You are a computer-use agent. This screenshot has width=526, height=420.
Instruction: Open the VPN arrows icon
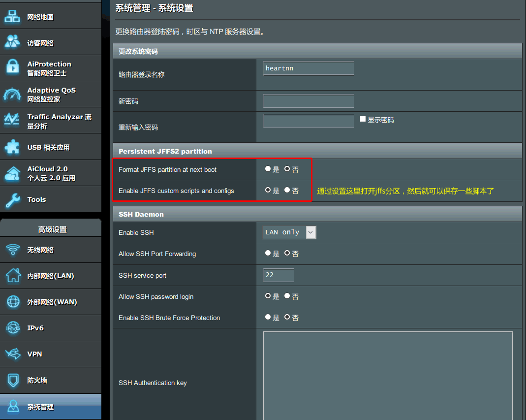point(12,354)
